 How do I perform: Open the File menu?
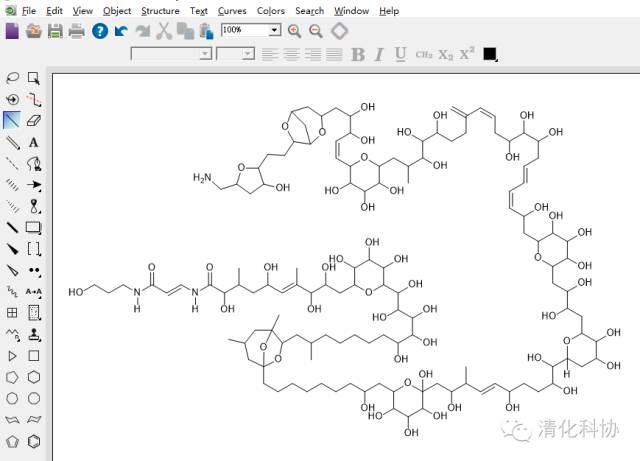click(x=29, y=11)
